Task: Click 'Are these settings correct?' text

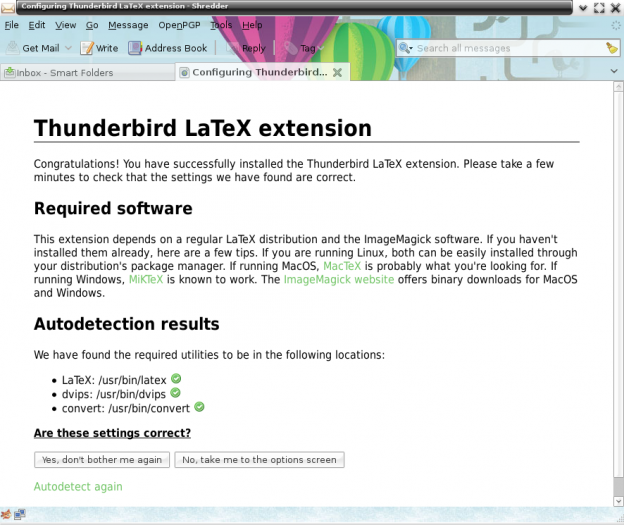Action: click(112, 433)
